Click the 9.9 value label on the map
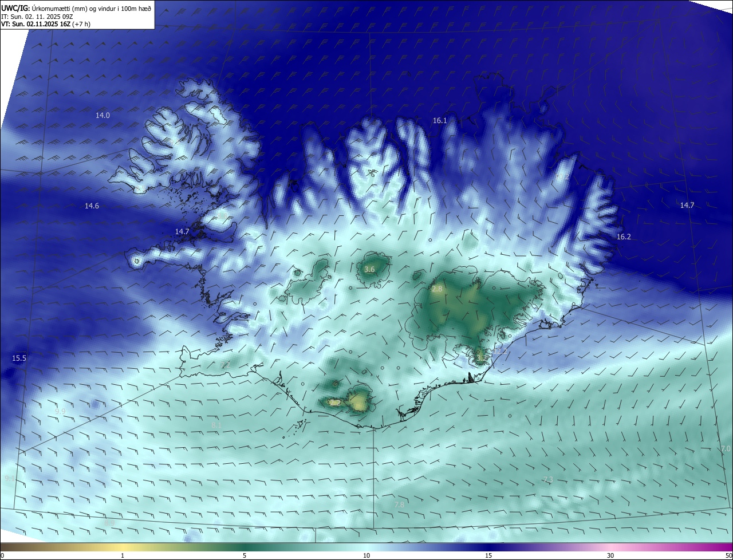Viewport: 733px width, 560px height. coord(60,411)
